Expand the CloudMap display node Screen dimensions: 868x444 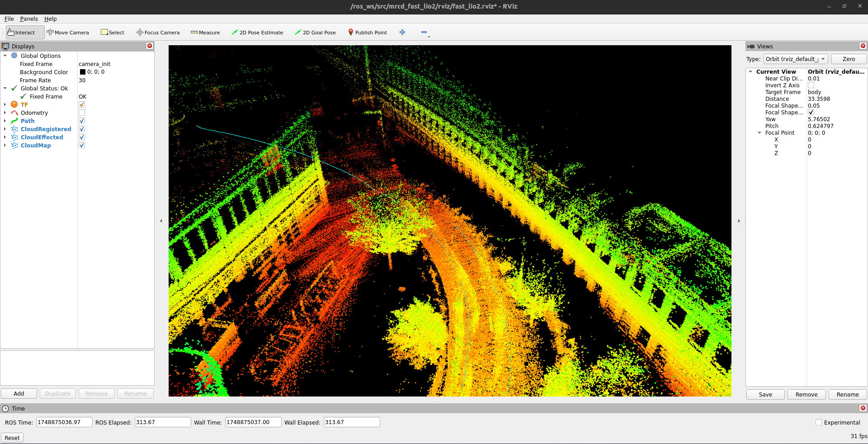pos(5,145)
